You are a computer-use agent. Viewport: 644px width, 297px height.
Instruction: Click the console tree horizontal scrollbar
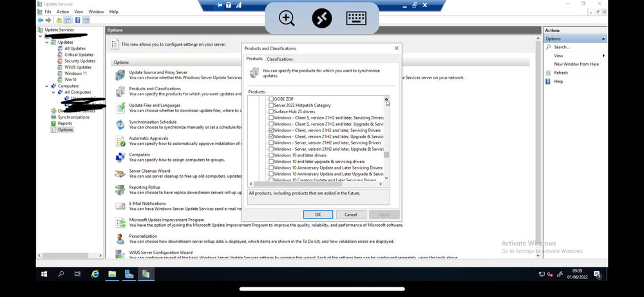[x=65, y=255]
